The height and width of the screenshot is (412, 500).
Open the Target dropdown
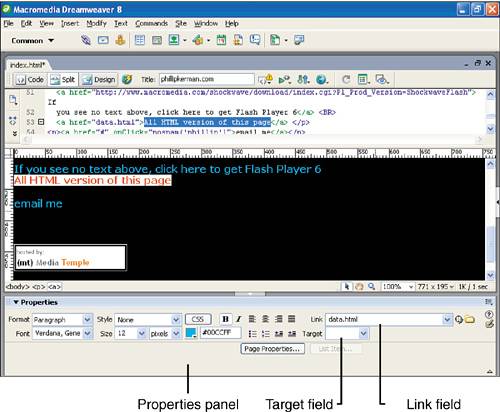(x=364, y=333)
